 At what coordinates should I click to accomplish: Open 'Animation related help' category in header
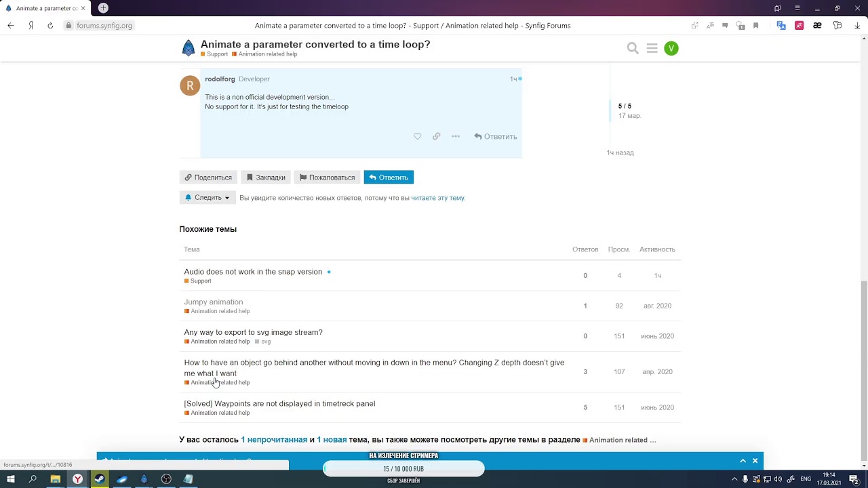tap(264, 54)
